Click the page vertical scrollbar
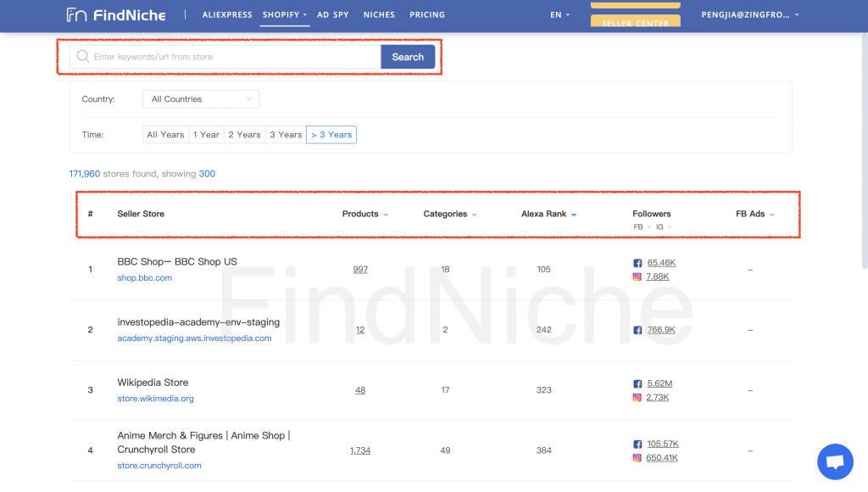The height and width of the screenshot is (492, 868). (x=864, y=149)
